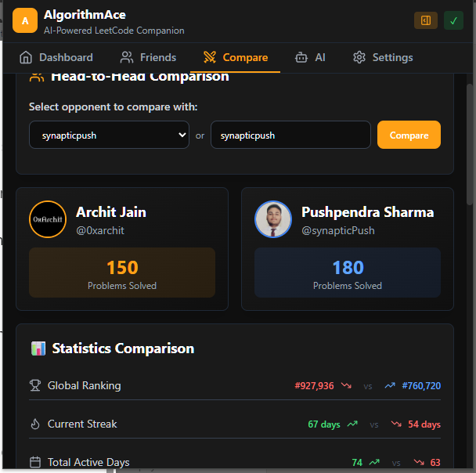476x473 pixels.
Task: Click the red down arrow beside 63
Action: (419, 462)
